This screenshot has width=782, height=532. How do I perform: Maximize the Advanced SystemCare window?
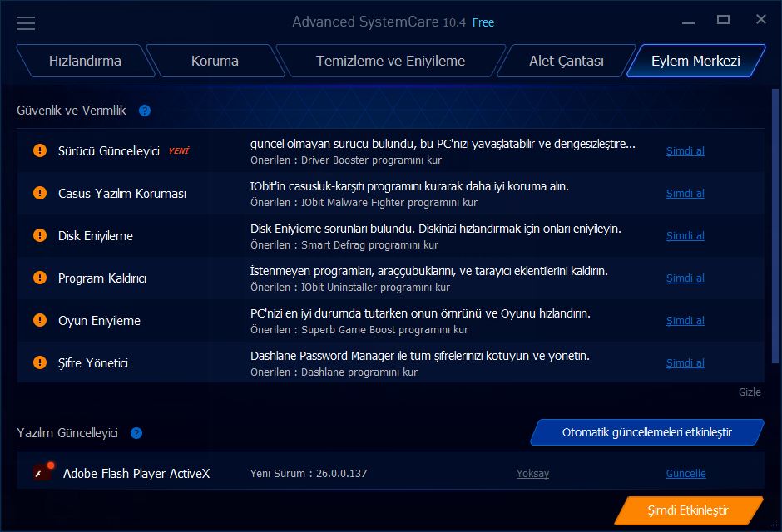723,20
